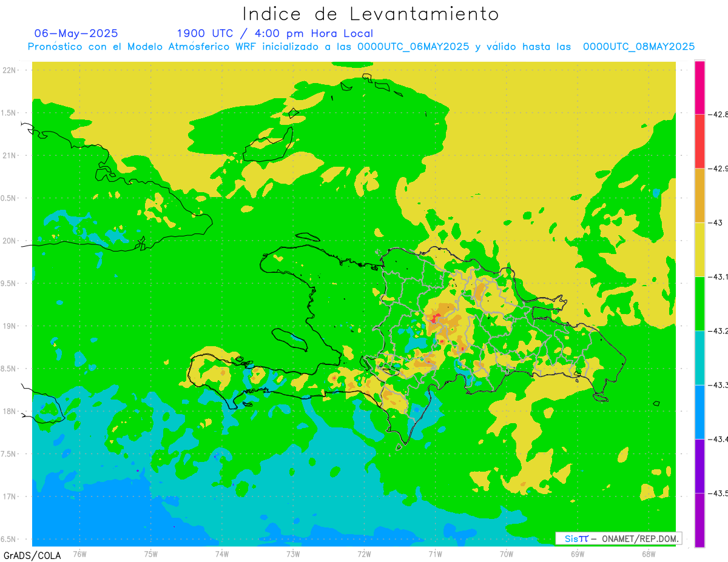Click the '19N' latitude label
Viewport: 728px width, 562px height.
coord(10,326)
